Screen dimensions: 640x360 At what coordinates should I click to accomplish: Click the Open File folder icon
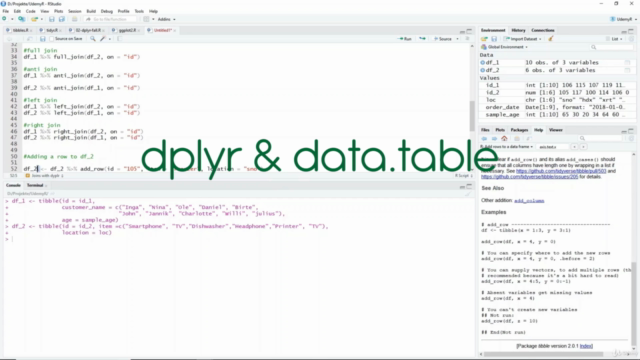click(34, 19)
